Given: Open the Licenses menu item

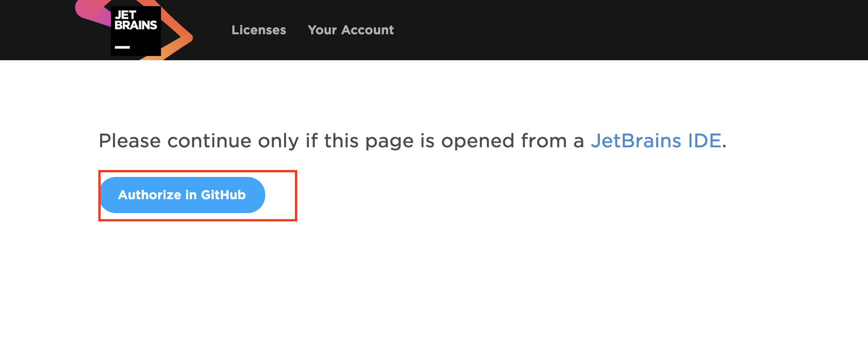Looking at the screenshot, I should tap(259, 30).
